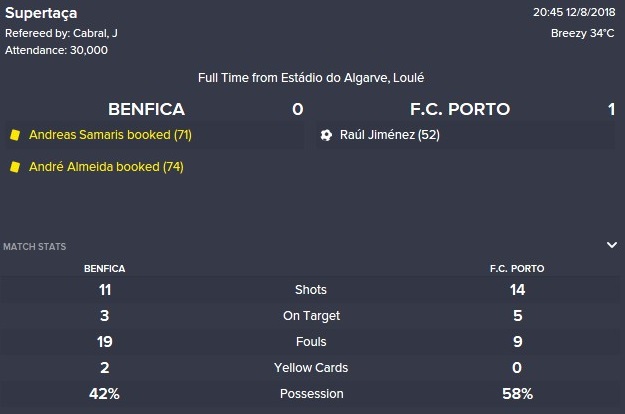Select the Possession stat row
This screenshot has height=414, width=625.
click(311, 394)
